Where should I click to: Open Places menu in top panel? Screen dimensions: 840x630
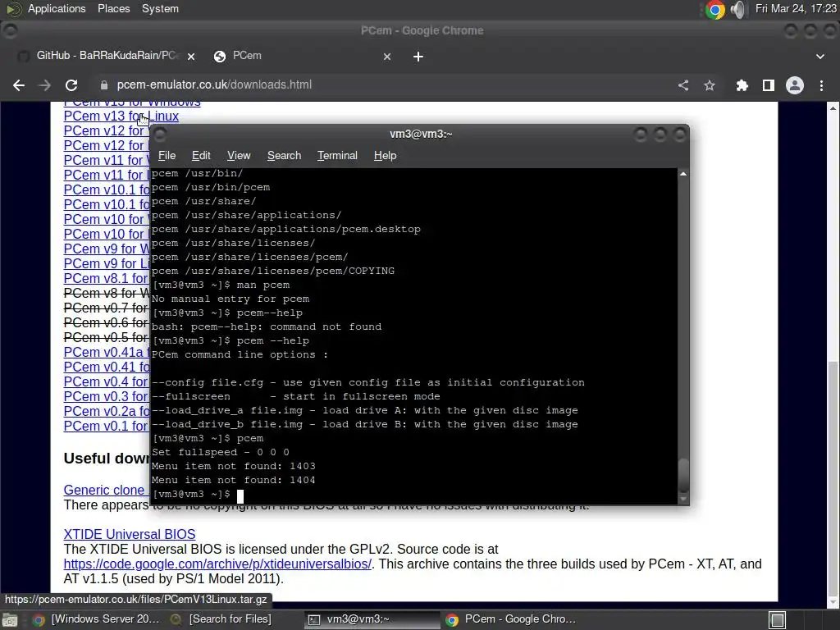(113, 8)
